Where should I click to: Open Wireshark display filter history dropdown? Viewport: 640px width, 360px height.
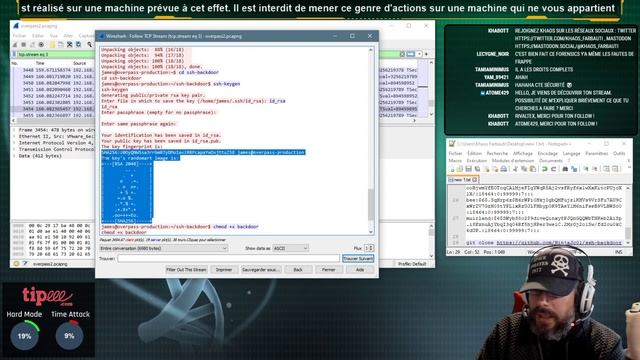419,54
